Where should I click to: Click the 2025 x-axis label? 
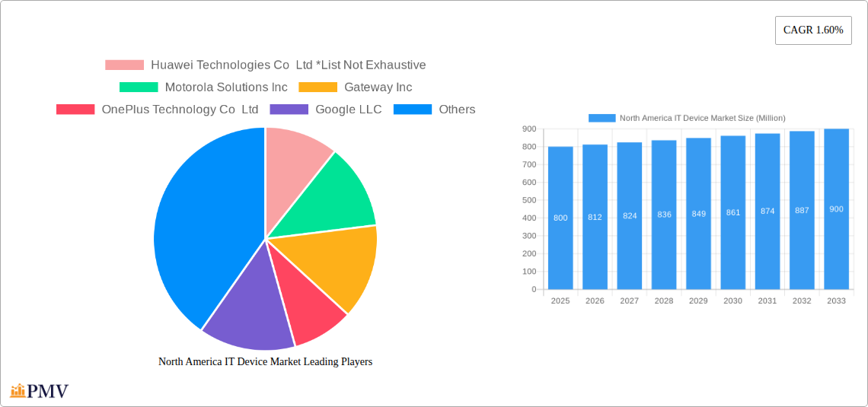560,300
